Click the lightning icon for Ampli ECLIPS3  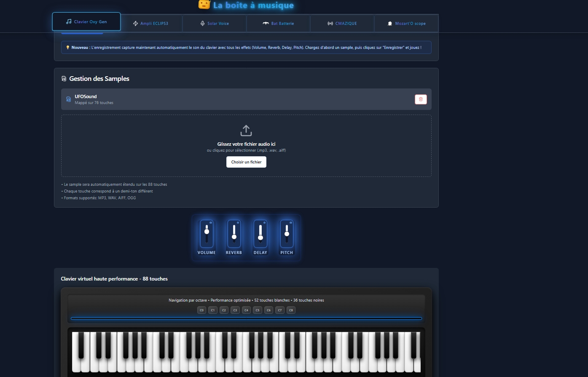135,24
